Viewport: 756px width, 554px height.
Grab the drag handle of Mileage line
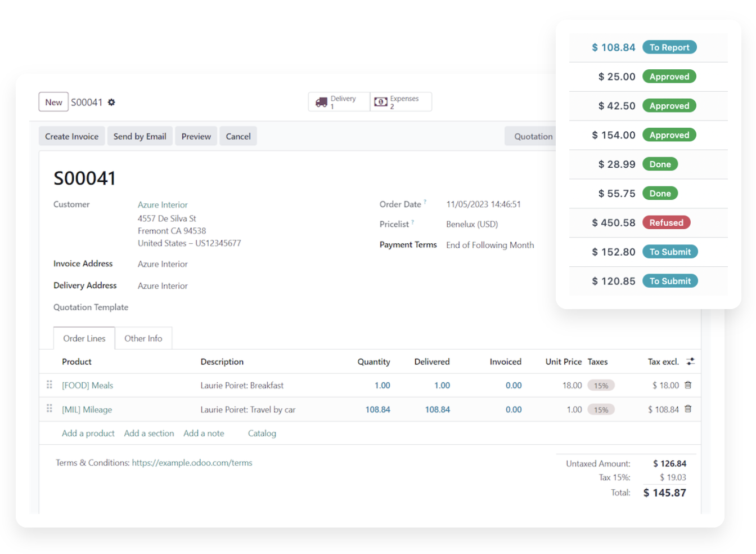(49, 409)
